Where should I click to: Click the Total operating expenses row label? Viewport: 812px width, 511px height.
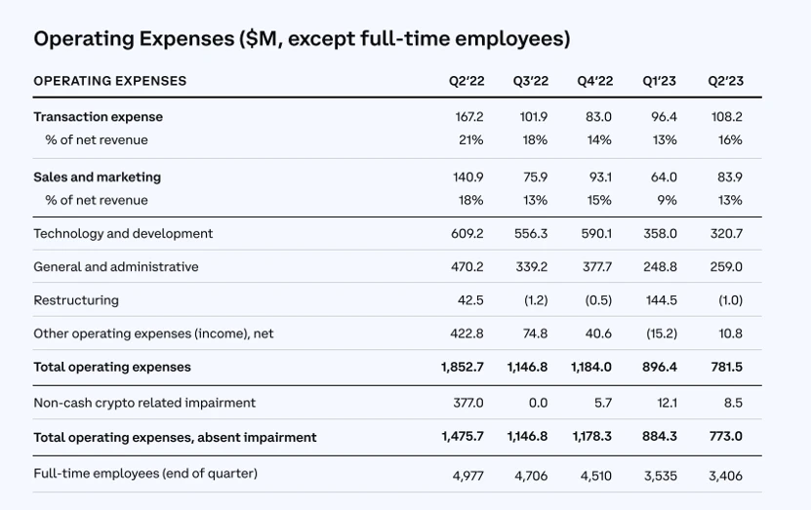(x=112, y=368)
